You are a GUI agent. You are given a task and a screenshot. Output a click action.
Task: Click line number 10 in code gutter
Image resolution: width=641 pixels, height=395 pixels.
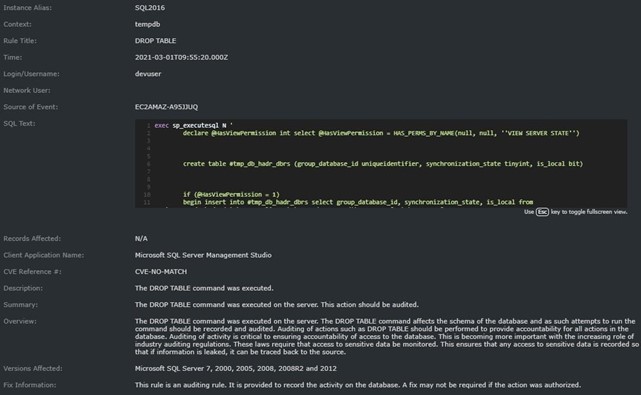(147, 195)
